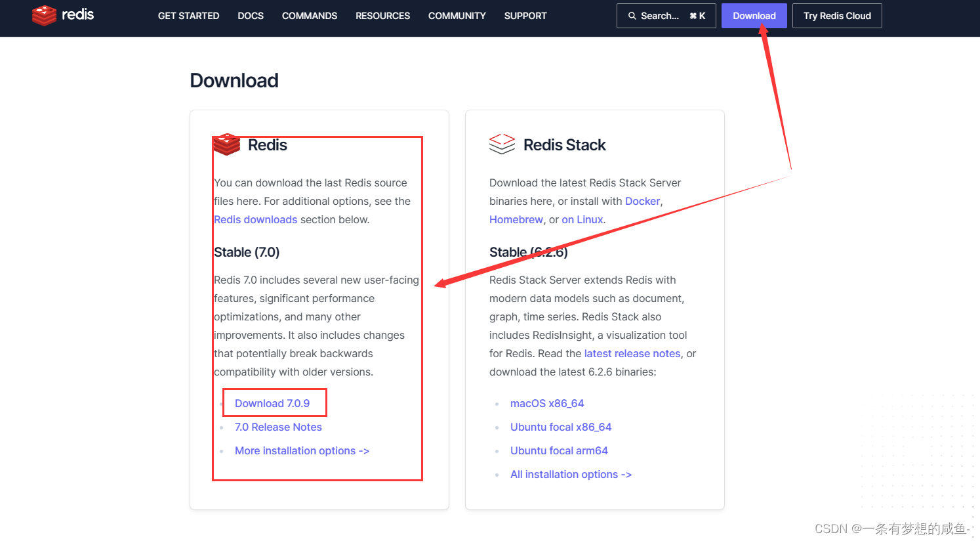The image size is (980, 541).
Task: Click the blue Download button
Action: [754, 16]
